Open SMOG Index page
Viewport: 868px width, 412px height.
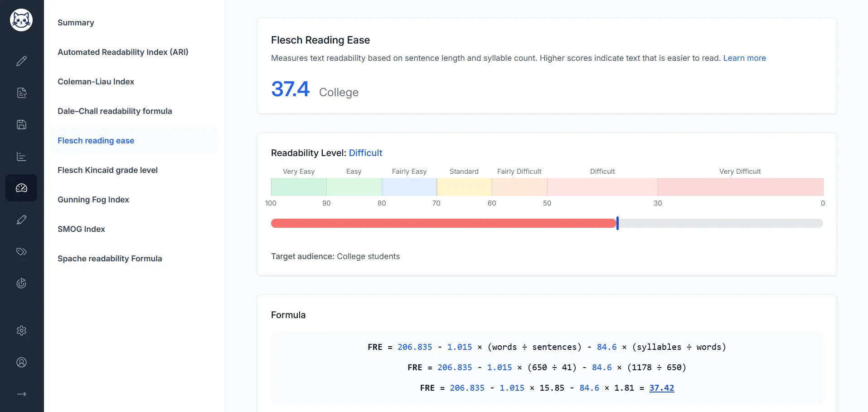click(x=81, y=229)
